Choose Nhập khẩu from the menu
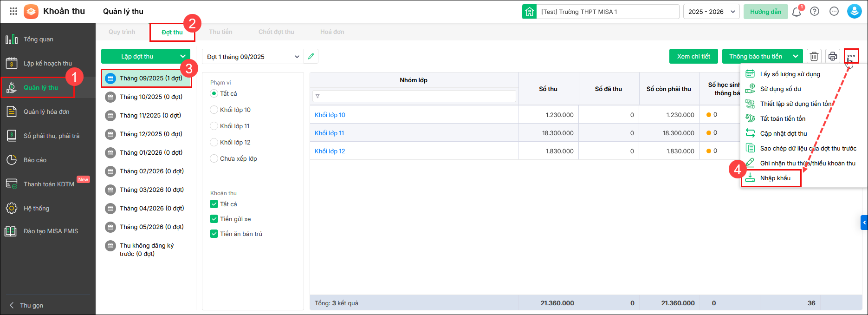The height and width of the screenshot is (315, 868). click(775, 178)
